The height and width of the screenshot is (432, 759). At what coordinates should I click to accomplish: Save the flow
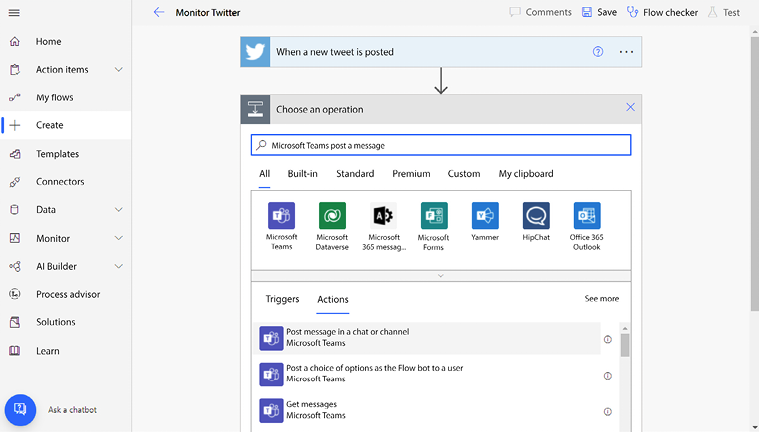click(599, 12)
